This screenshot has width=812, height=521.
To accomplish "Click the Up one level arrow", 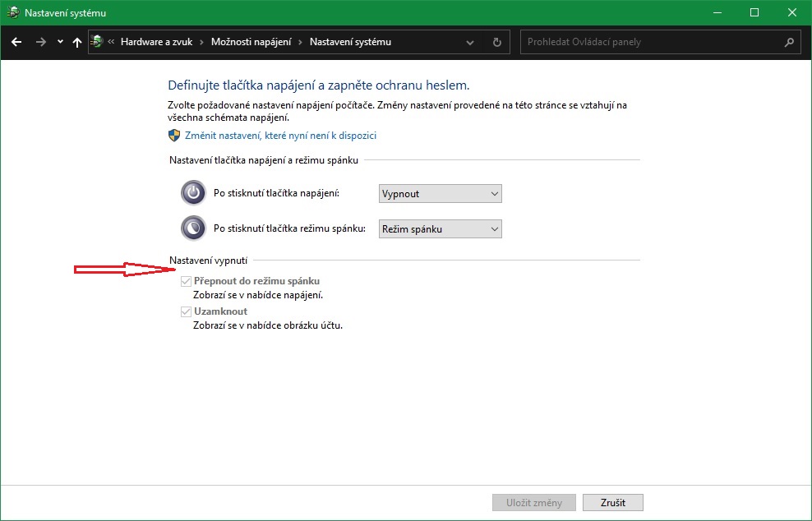I will [77, 42].
